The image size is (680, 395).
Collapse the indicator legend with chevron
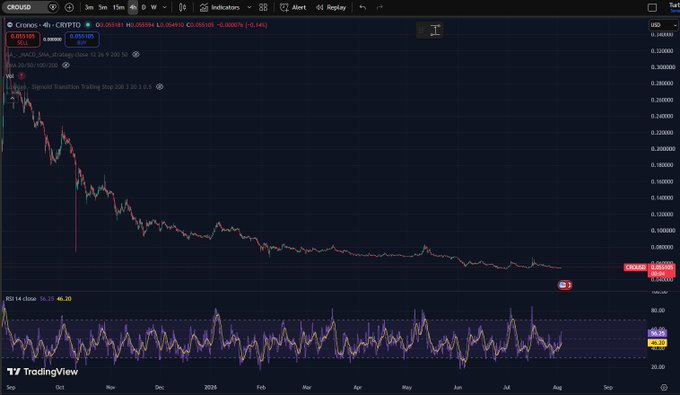[x=13, y=99]
